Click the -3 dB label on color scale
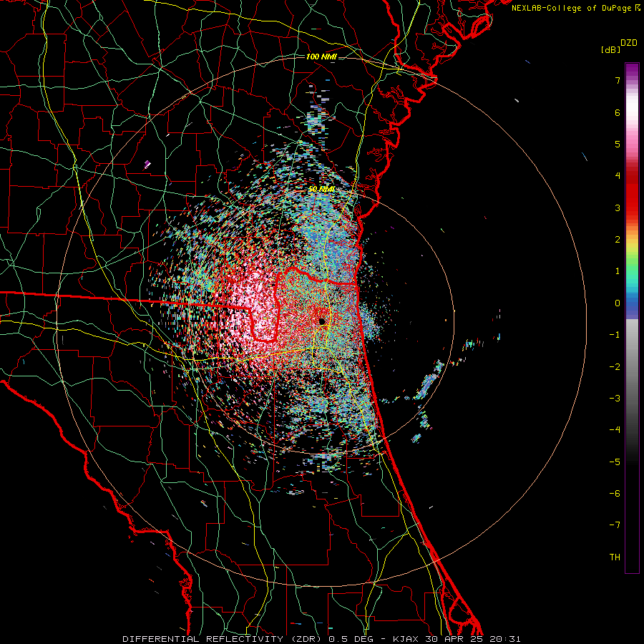 [x=615, y=399]
